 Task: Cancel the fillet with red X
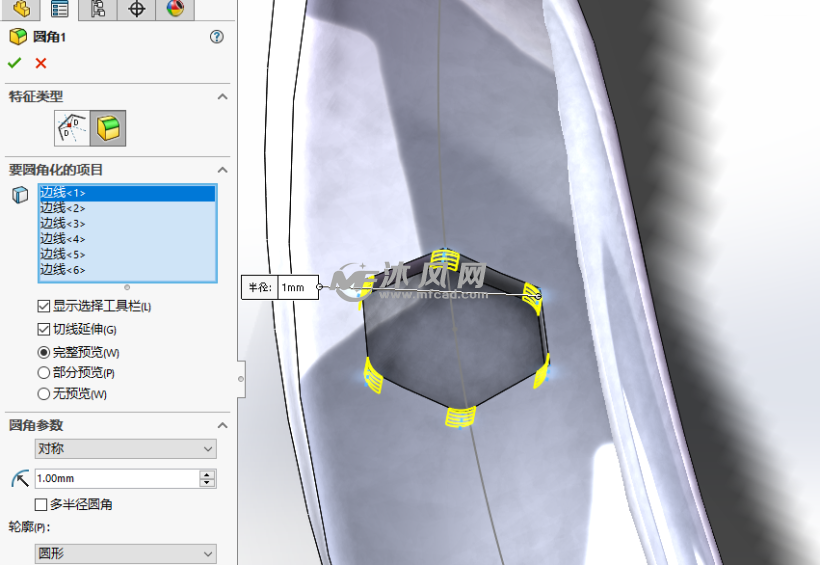[41, 63]
